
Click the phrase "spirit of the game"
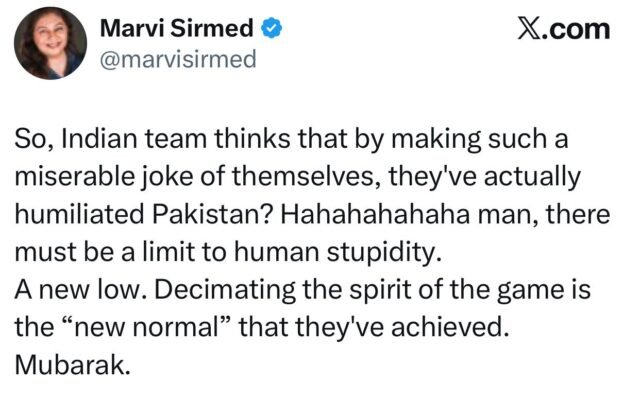(x=420, y=291)
